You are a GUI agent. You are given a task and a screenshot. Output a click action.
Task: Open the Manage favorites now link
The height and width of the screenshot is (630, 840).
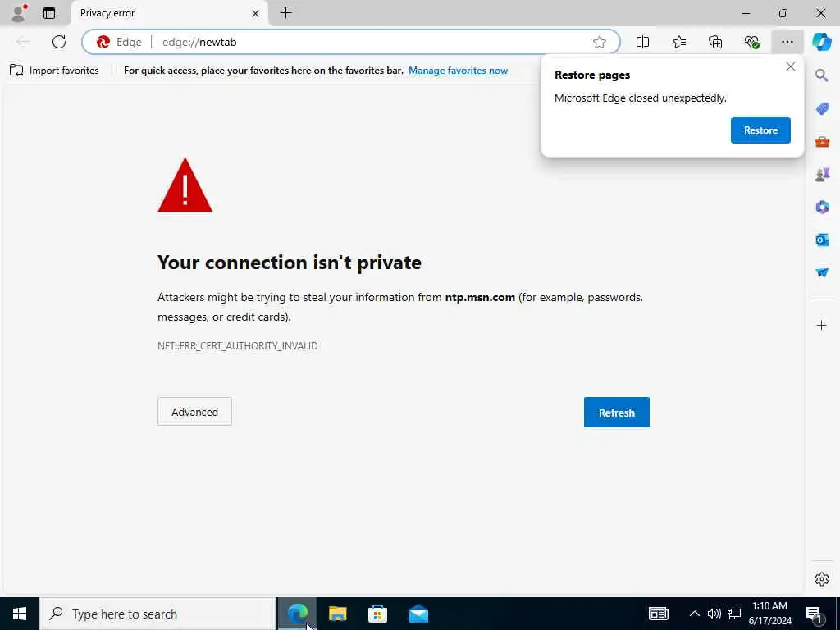[458, 71]
